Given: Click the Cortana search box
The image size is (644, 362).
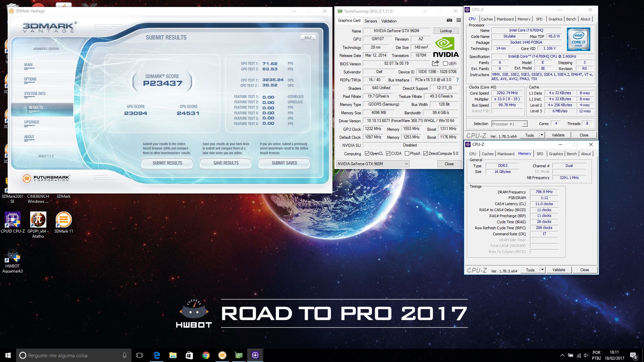Looking at the screenshot, I should point(74,355).
